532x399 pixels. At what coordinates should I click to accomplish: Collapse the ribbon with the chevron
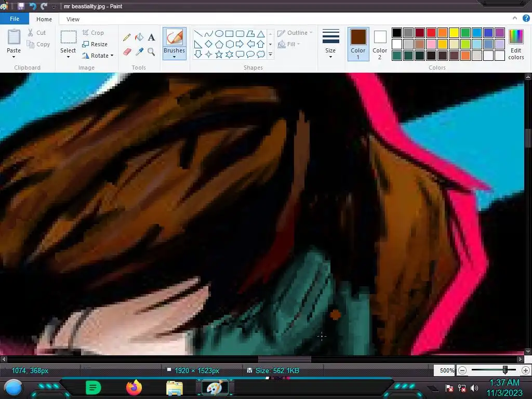coord(515,19)
